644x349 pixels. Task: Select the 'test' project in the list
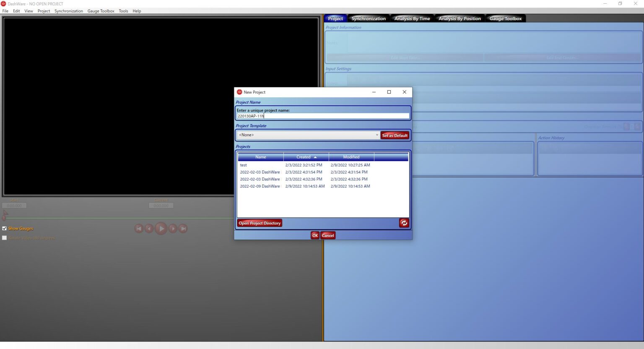pyautogui.click(x=244, y=165)
